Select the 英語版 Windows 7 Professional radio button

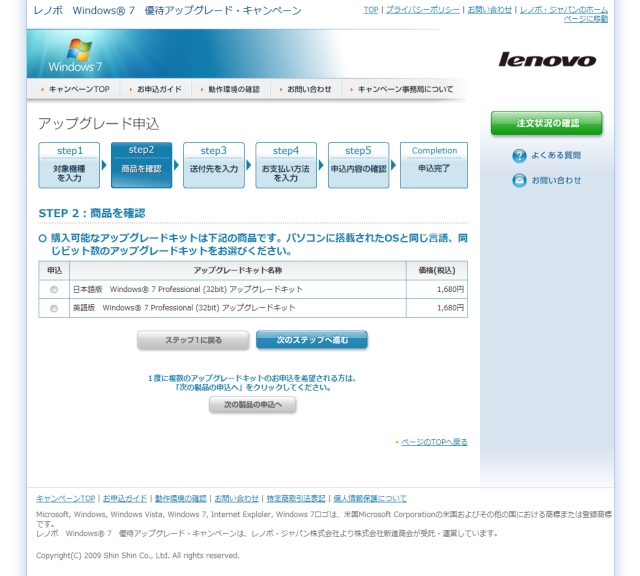[x=54, y=308]
